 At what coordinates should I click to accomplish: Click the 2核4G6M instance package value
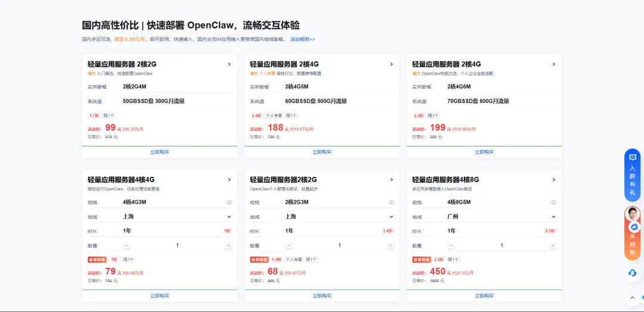click(459, 86)
